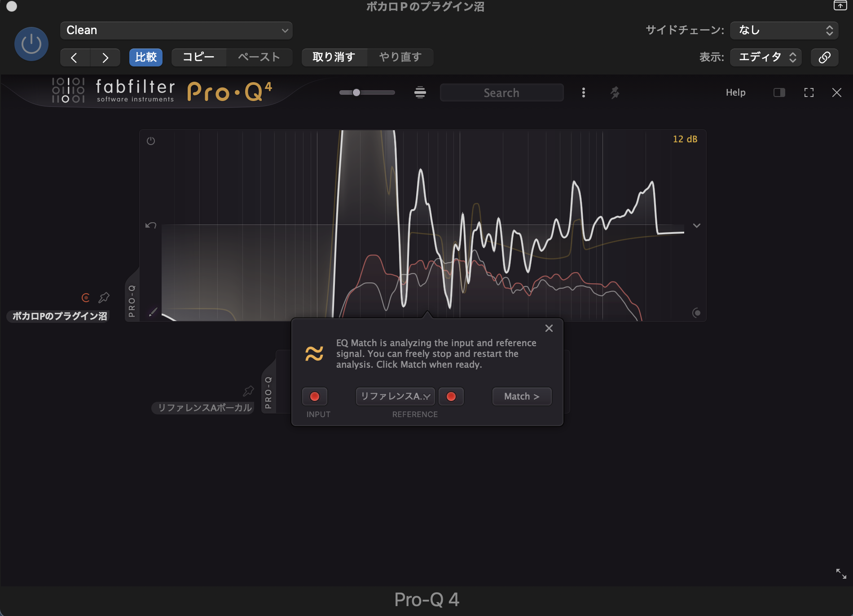This screenshot has width=853, height=616.
Task: Click the ペースト button
Action: click(x=259, y=57)
